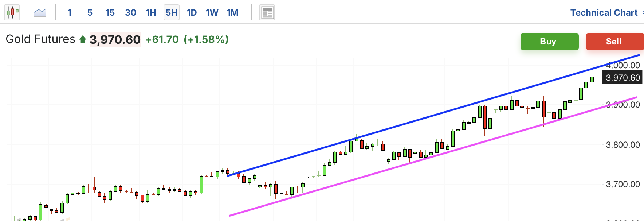The image size is (644, 221).
Task: Select the blue upper trendline
Action: coord(433,116)
